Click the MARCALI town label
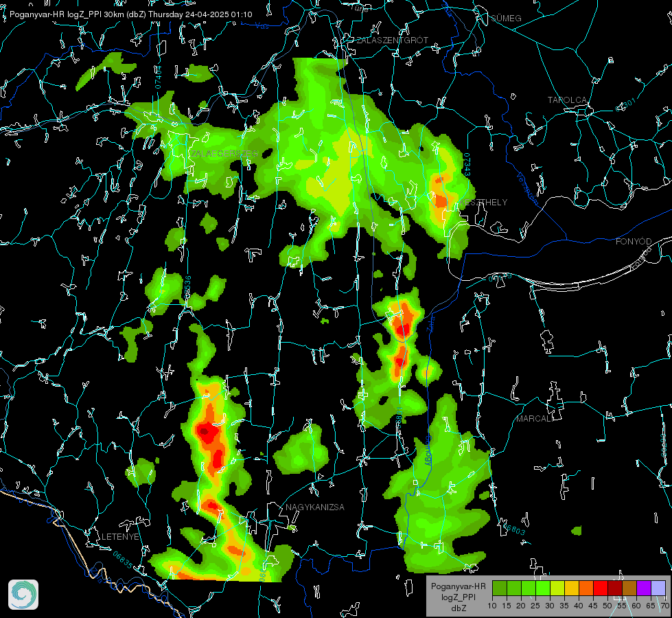672x618 pixels. [x=535, y=419]
